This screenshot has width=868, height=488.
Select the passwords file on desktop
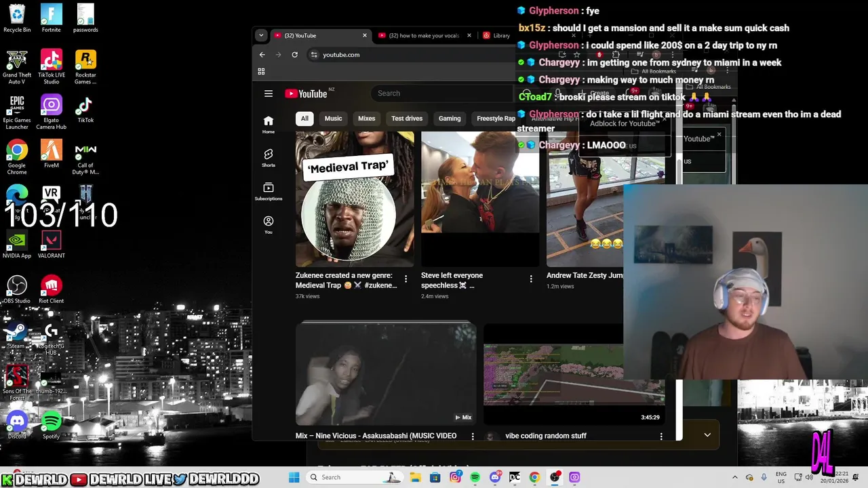(85, 18)
